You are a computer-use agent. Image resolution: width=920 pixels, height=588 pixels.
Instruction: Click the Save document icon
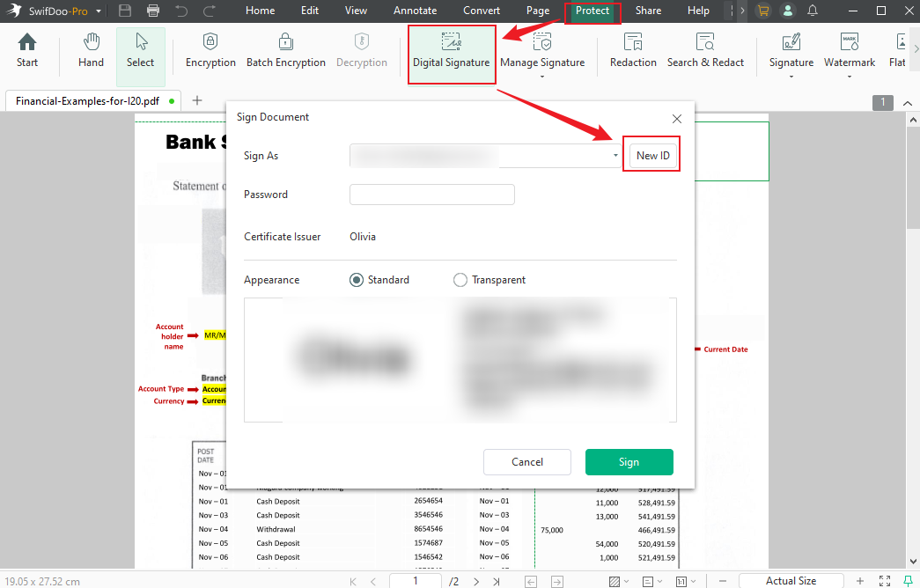tap(125, 11)
